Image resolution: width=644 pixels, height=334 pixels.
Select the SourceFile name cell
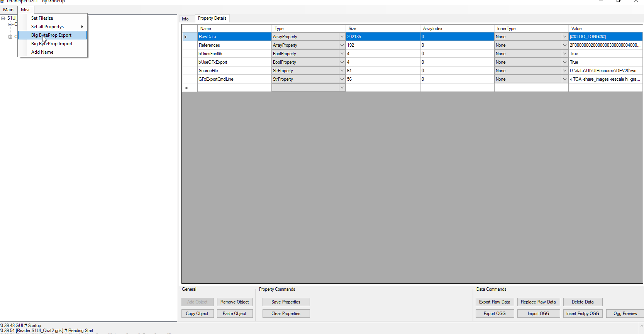pos(234,71)
